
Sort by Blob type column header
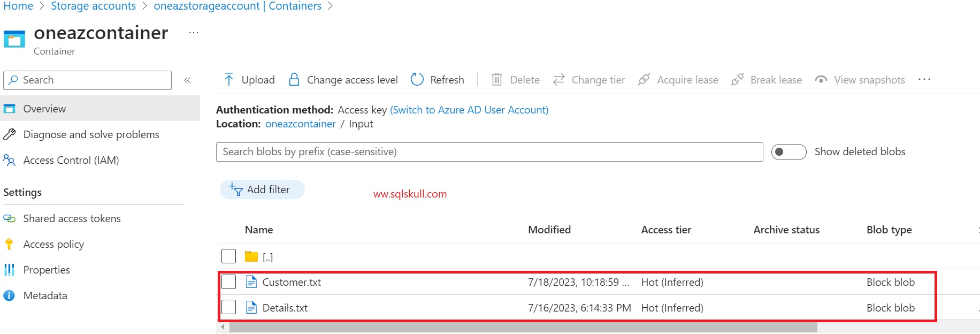[x=889, y=230]
